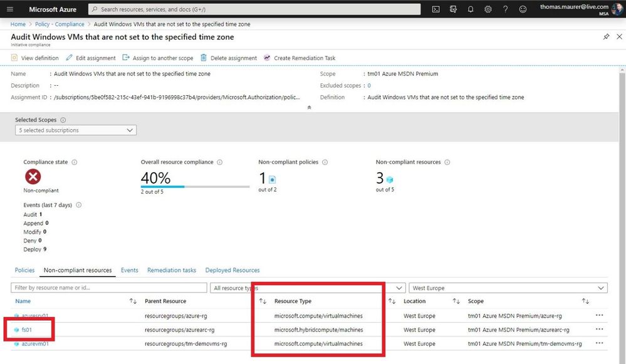Open portal settings gear

[488, 9]
